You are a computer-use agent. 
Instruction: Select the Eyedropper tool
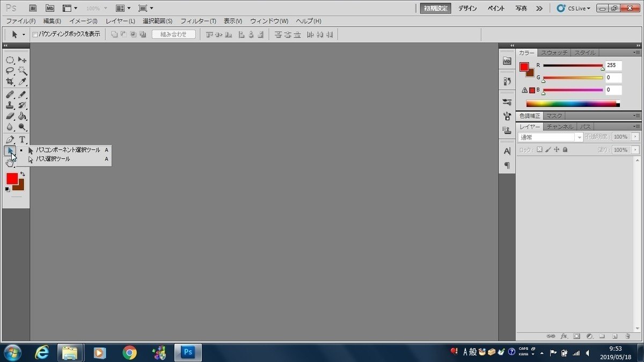tap(22, 82)
